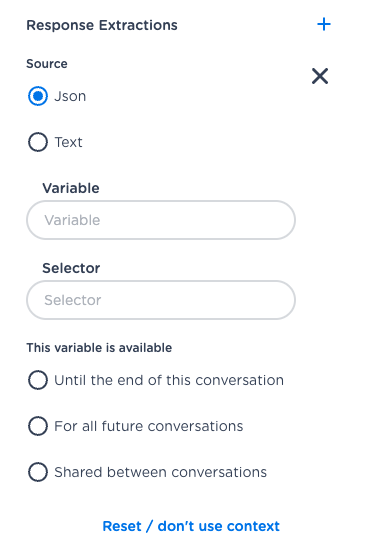Click into the Selector text box
Screen dimensions: 369x554
point(161,300)
